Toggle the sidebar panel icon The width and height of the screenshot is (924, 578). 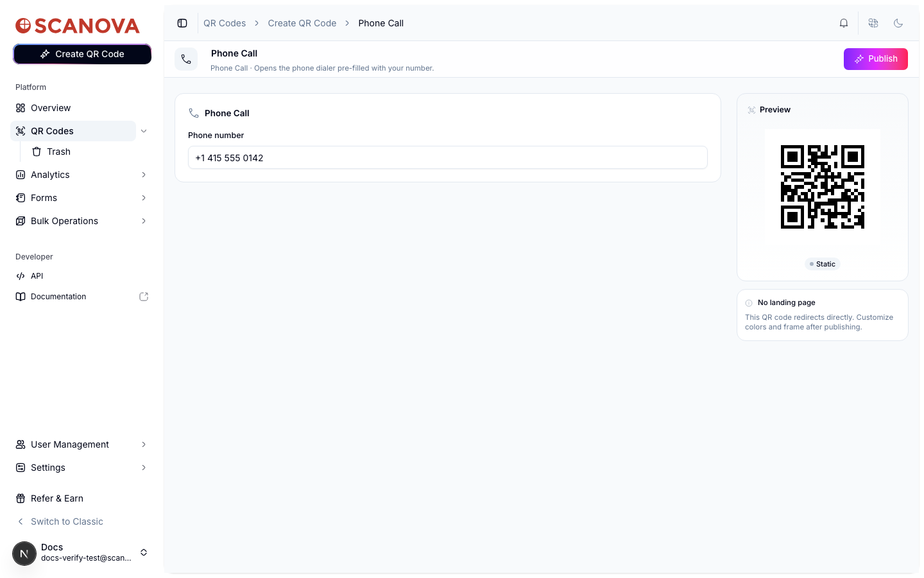click(182, 23)
